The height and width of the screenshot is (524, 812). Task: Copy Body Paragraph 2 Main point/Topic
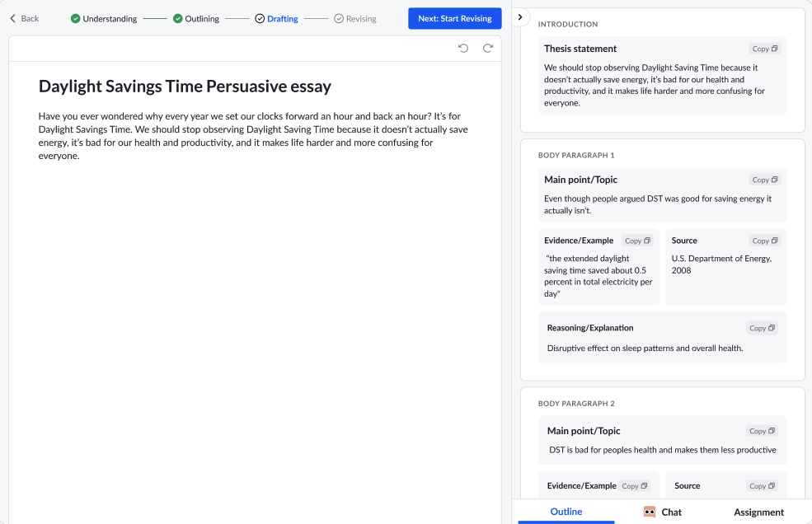pos(762,432)
